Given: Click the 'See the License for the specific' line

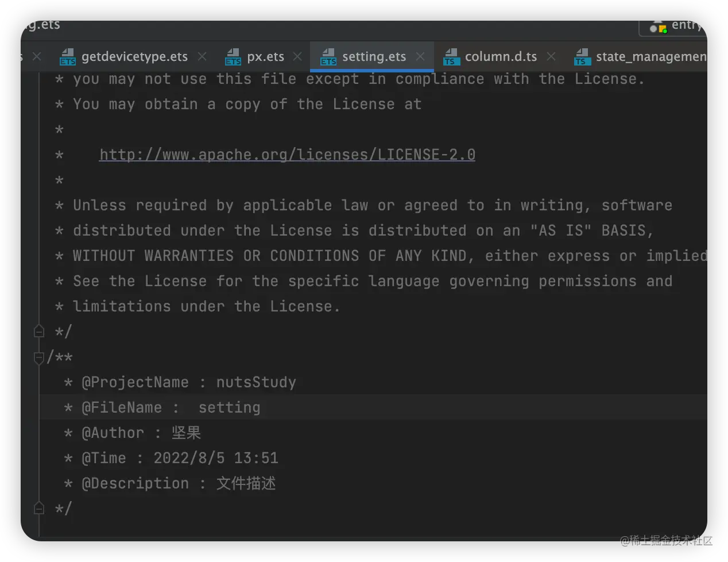Looking at the screenshot, I should click(x=363, y=281).
